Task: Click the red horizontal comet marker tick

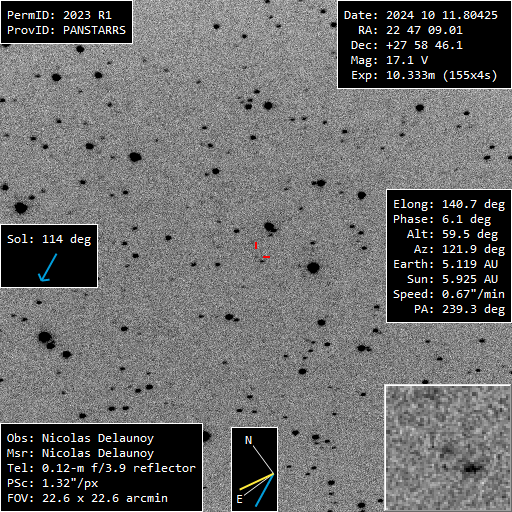Action: click(266, 257)
